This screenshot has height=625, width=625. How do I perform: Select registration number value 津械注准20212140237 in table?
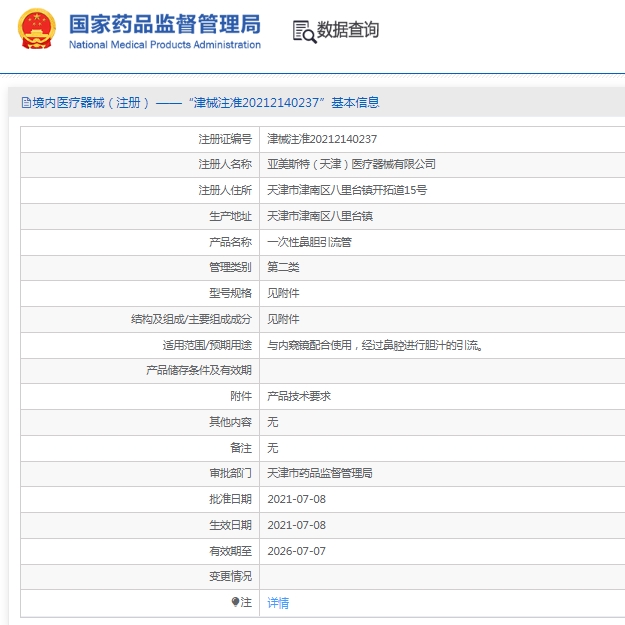pyautogui.click(x=322, y=139)
